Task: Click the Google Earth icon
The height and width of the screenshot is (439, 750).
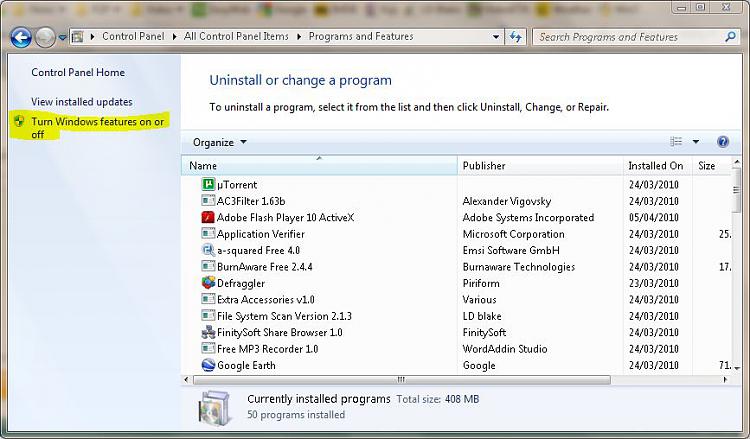Action: [208, 365]
